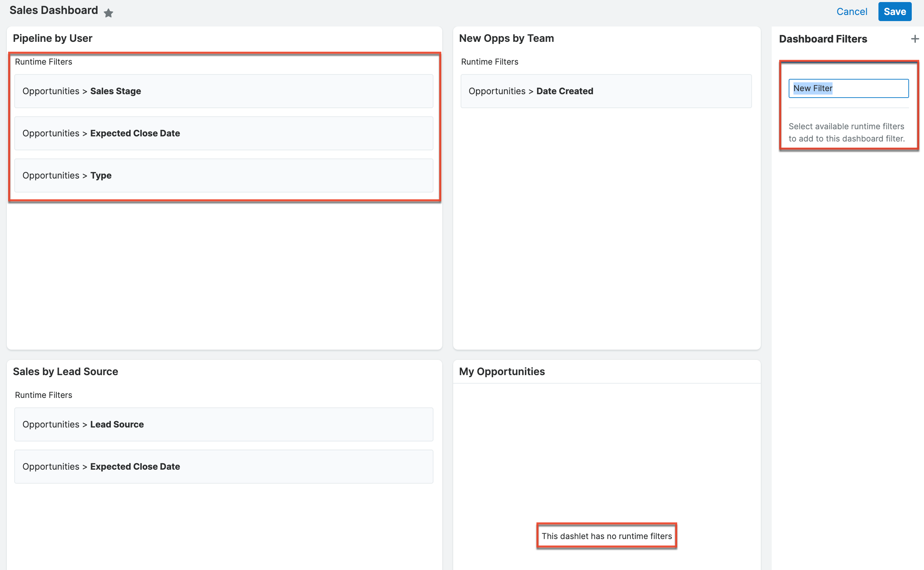Click the Pipeline by User dashlet title

tap(52, 38)
